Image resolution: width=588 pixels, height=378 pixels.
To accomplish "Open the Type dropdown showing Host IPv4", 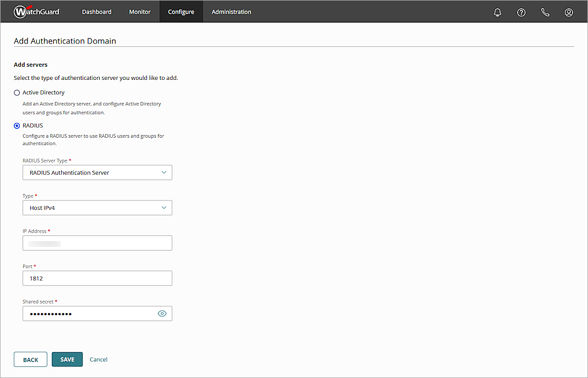I will [97, 208].
